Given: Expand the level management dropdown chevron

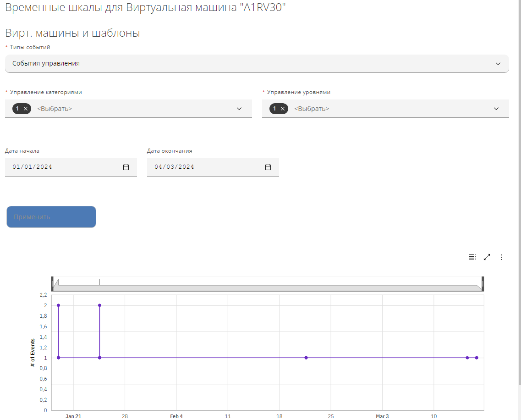Looking at the screenshot, I should pos(496,109).
